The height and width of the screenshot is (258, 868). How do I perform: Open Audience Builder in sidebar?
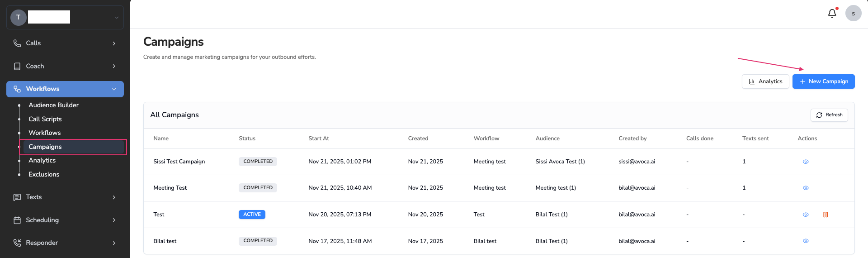point(53,105)
